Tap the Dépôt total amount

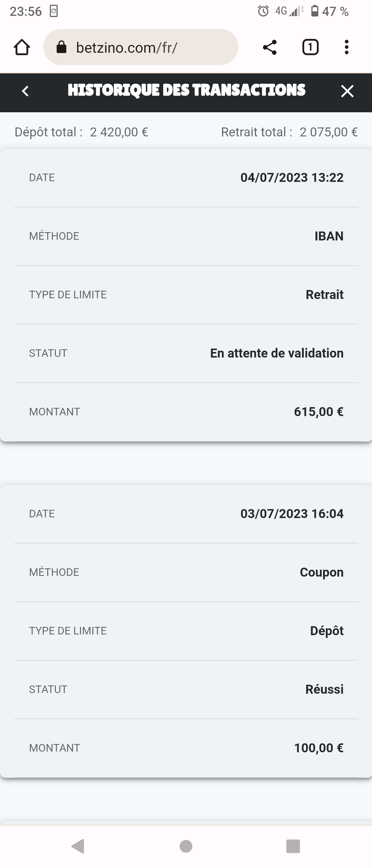pyautogui.click(x=119, y=132)
